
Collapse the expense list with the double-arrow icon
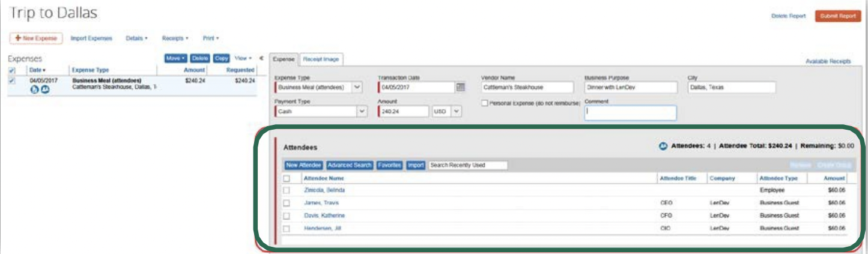pos(261,58)
